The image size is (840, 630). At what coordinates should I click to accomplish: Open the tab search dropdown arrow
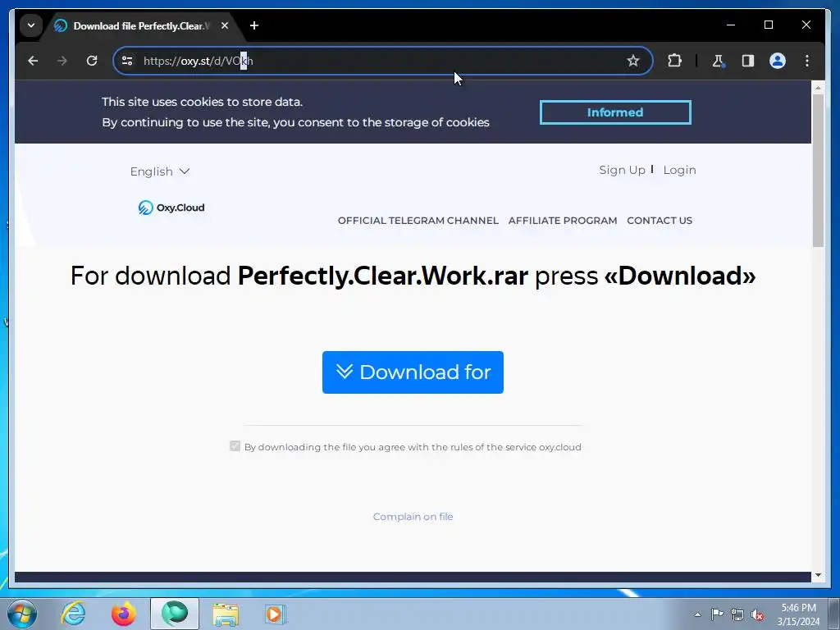31,25
